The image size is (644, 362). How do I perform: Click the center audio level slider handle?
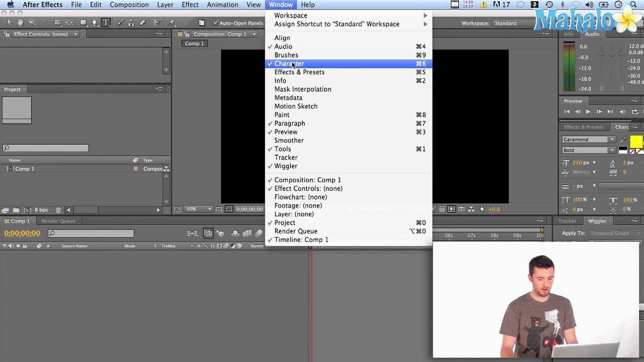click(612, 52)
